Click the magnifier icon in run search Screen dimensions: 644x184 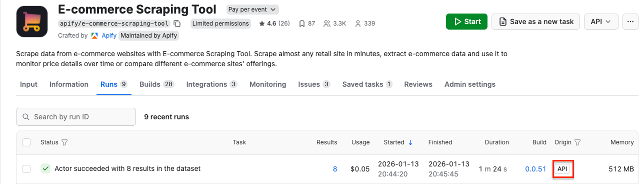click(25, 117)
